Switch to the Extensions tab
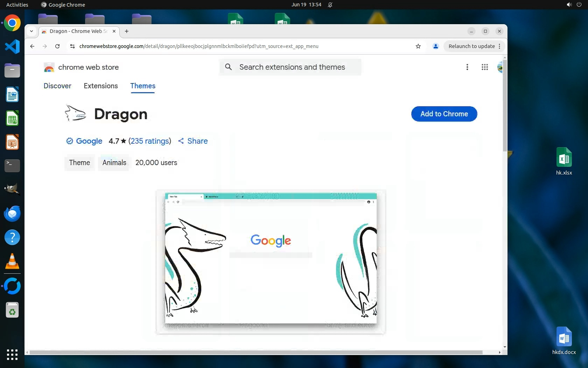The image size is (588, 368). (100, 86)
